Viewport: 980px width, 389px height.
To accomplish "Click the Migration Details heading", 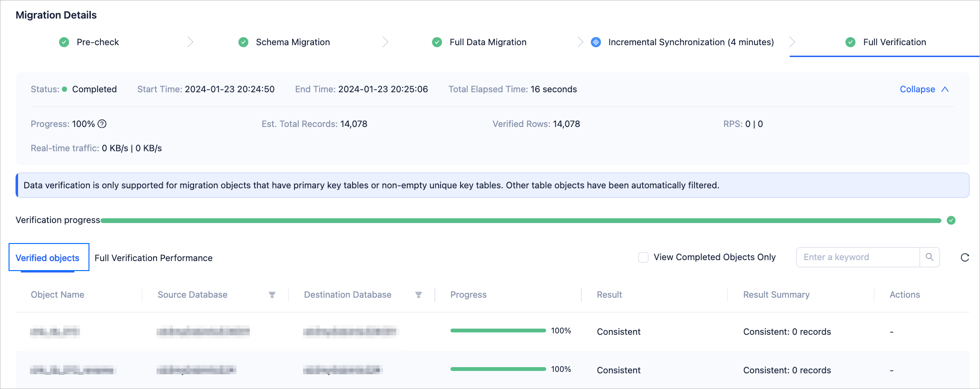I will [x=56, y=15].
